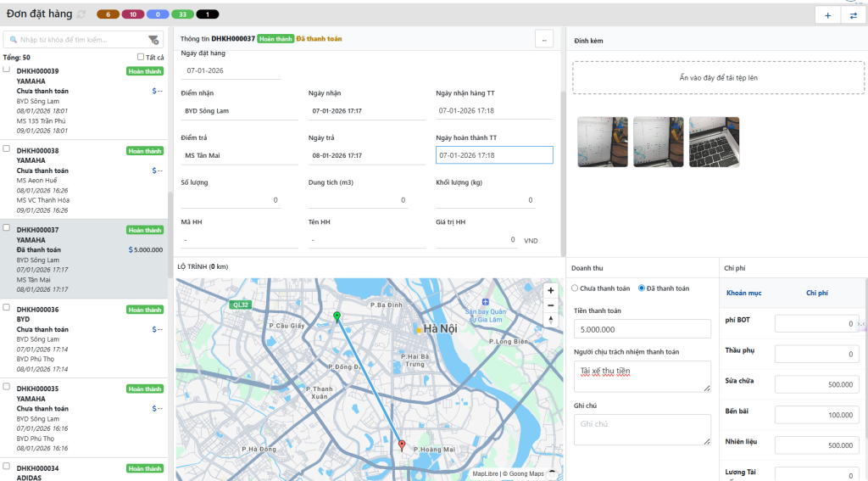Zoom in on the map
868x481 pixels.
pyautogui.click(x=551, y=290)
